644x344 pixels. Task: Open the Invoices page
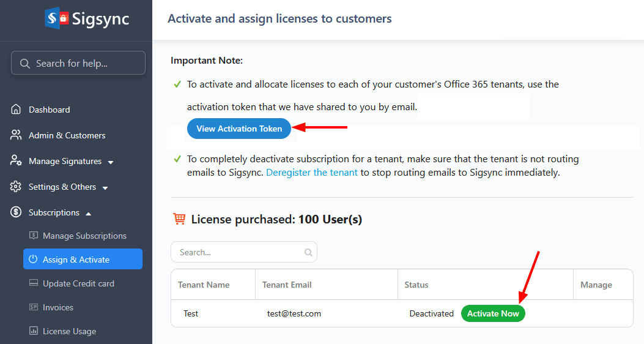[x=58, y=307]
